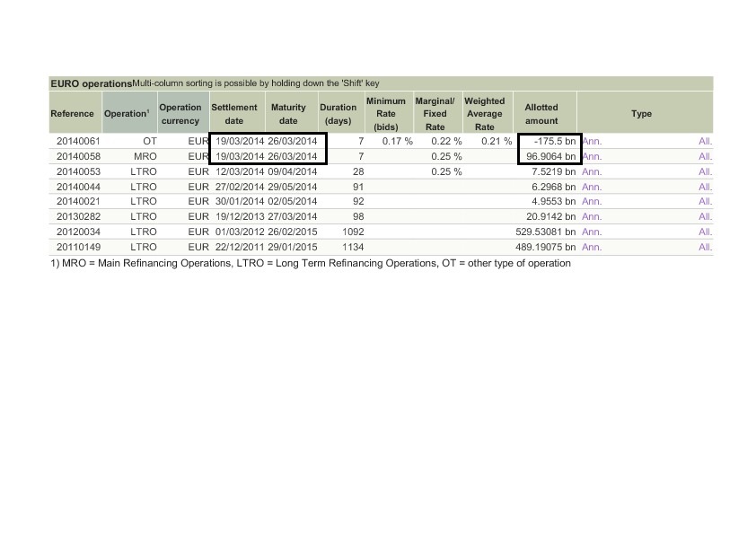756x534 pixels.
Task: Click settlement date 01/03/2012
Action: (240, 232)
